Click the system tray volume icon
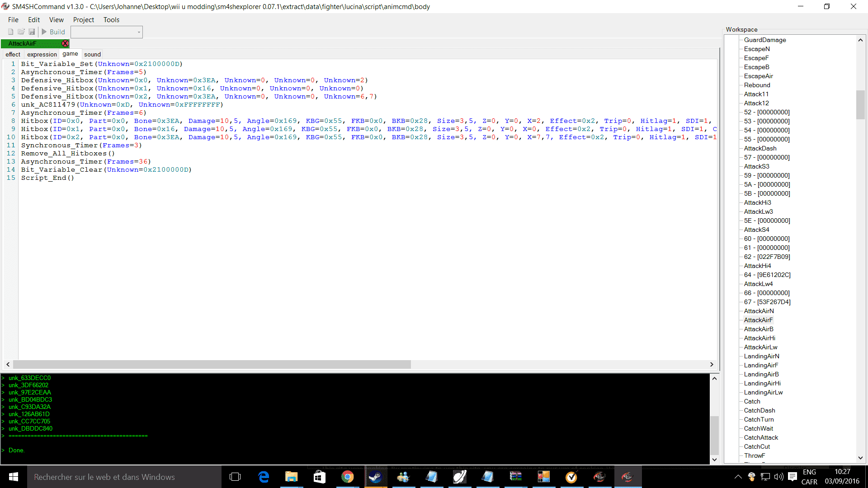Image resolution: width=868 pixels, height=488 pixels. click(778, 477)
